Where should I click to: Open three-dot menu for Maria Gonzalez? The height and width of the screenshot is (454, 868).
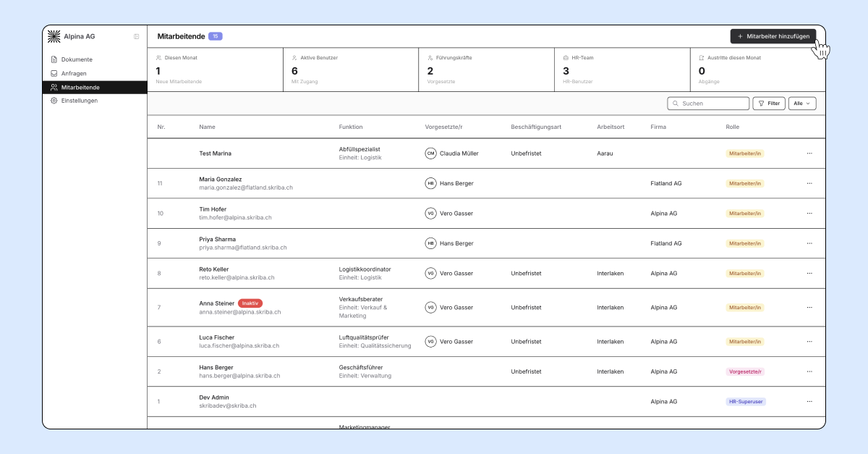tap(809, 183)
